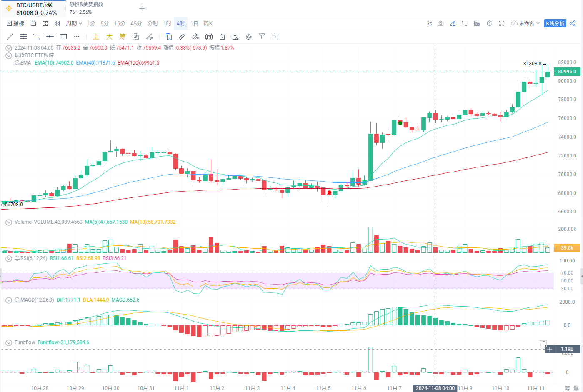Switch to 15分 timeframe
This screenshot has width=583, height=392.
pyautogui.click(x=120, y=23)
